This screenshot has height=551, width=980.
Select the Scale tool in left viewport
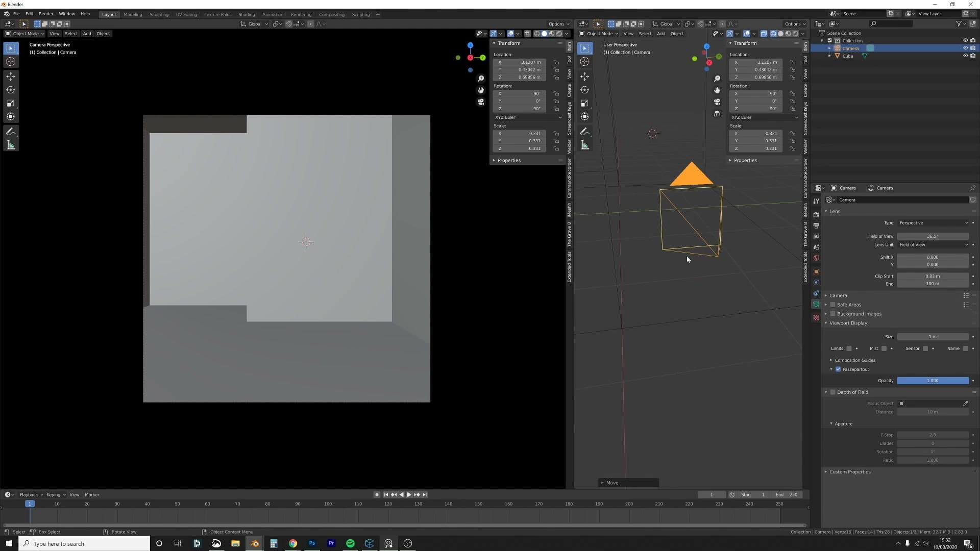pos(11,103)
